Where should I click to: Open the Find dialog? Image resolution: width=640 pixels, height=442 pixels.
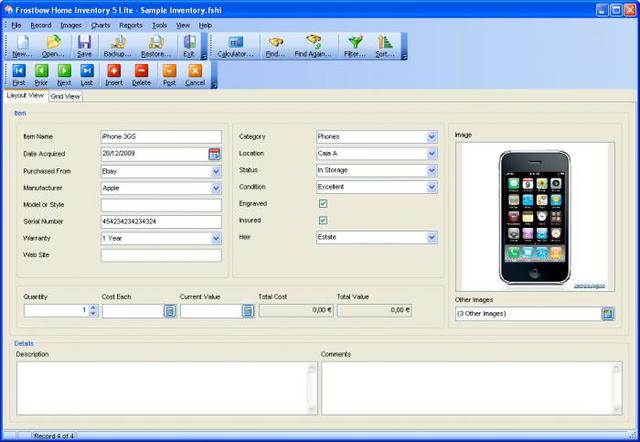pos(276,46)
